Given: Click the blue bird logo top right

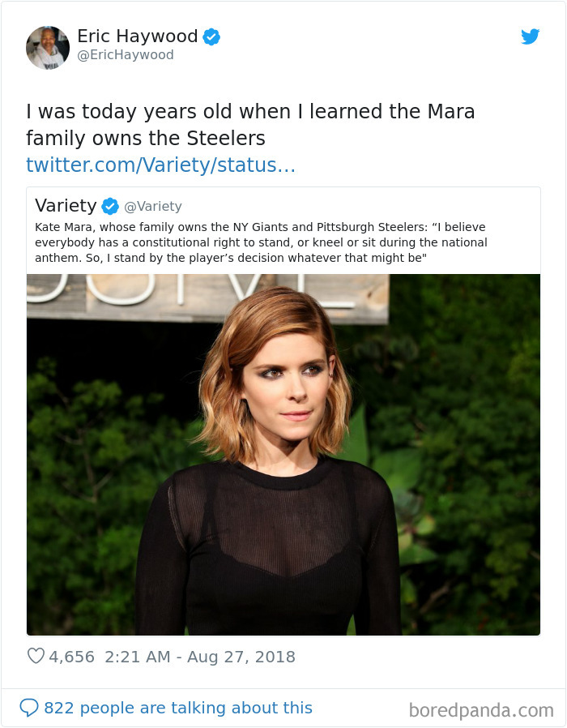Looking at the screenshot, I should coord(531,36).
